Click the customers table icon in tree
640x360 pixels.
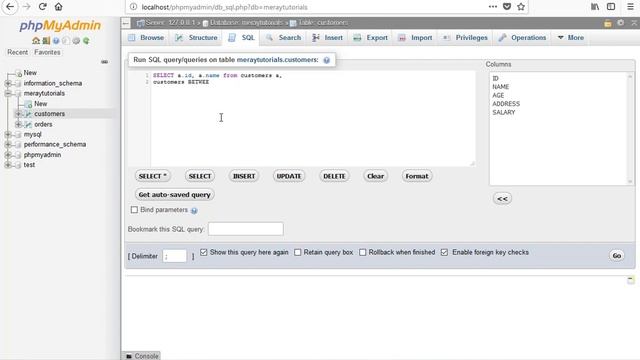coord(29,114)
